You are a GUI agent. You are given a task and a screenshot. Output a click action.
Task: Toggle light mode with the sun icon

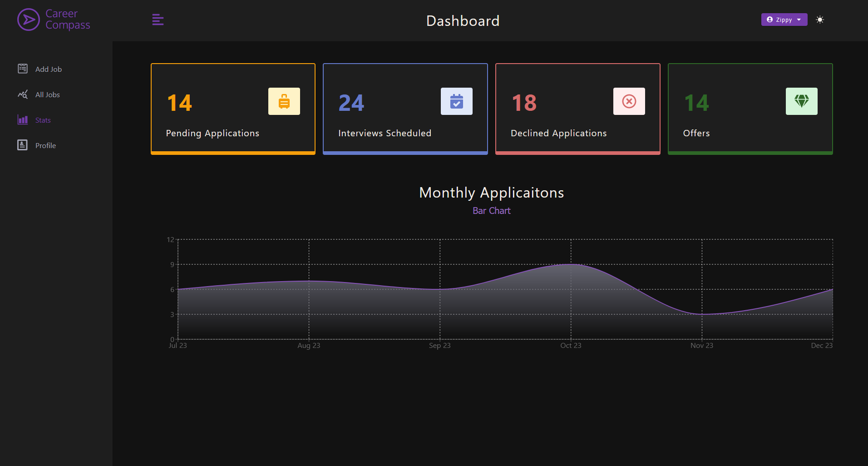(x=820, y=20)
